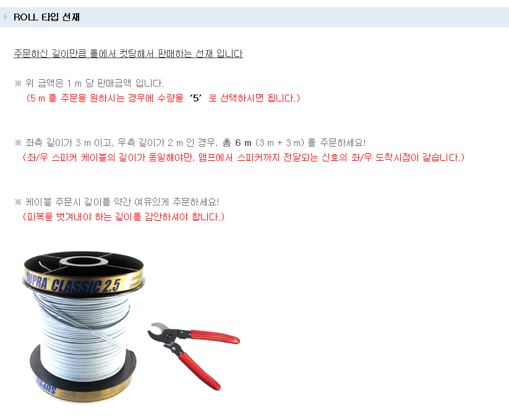This screenshot has height=420, width=509.
Task: Click the ROLL 타입 선재 header text
Action: click(x=47, y=17)
